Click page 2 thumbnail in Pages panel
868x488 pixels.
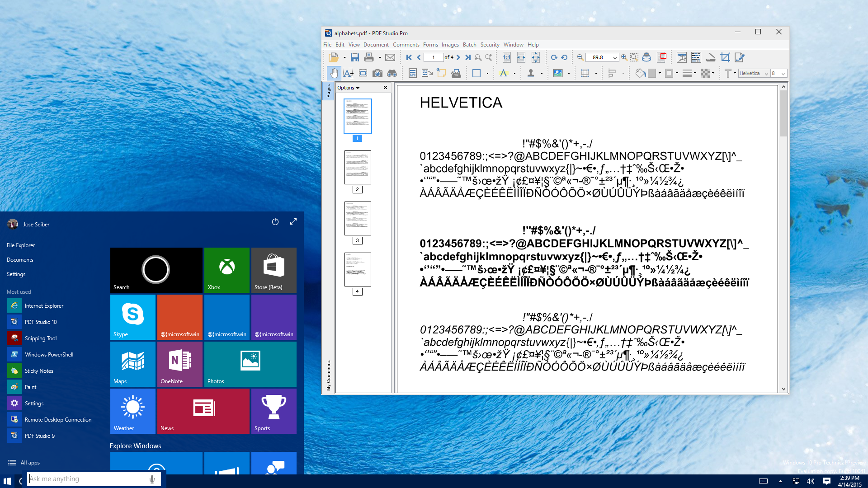(357, 168)
